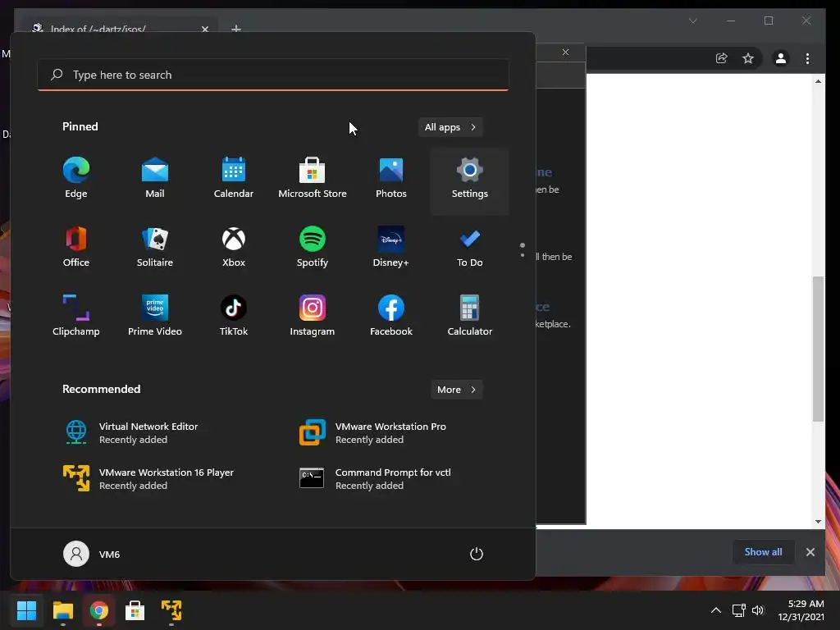Open Spotify from pinned apps
Screen dimensions: 840x630
click(x=313, y=248)
